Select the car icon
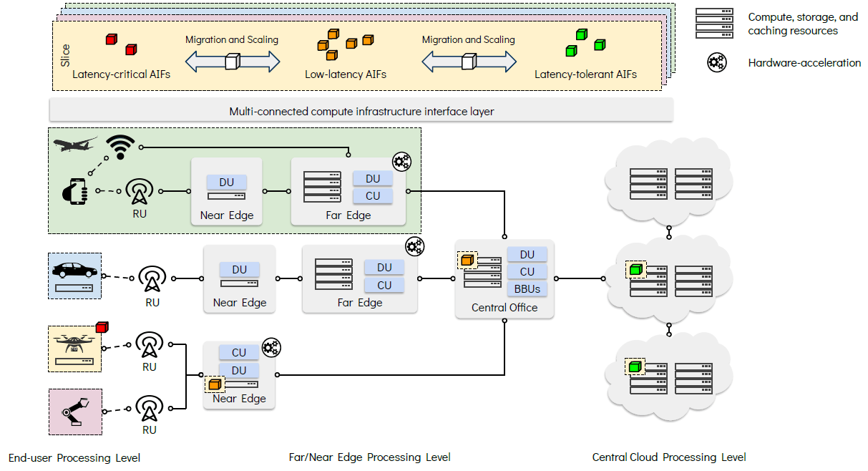This screenshot has height=471, width=868. click(75, 270)
